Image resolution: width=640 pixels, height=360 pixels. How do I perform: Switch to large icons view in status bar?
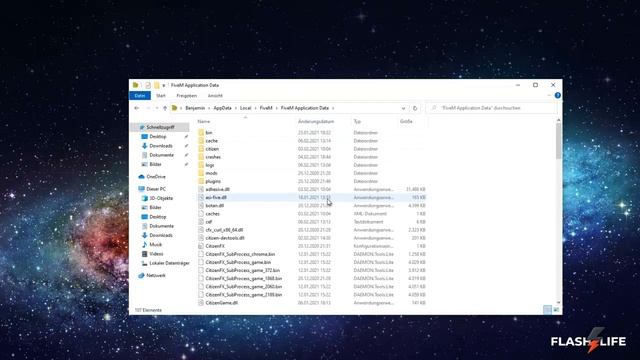click(x=556, y=310)
